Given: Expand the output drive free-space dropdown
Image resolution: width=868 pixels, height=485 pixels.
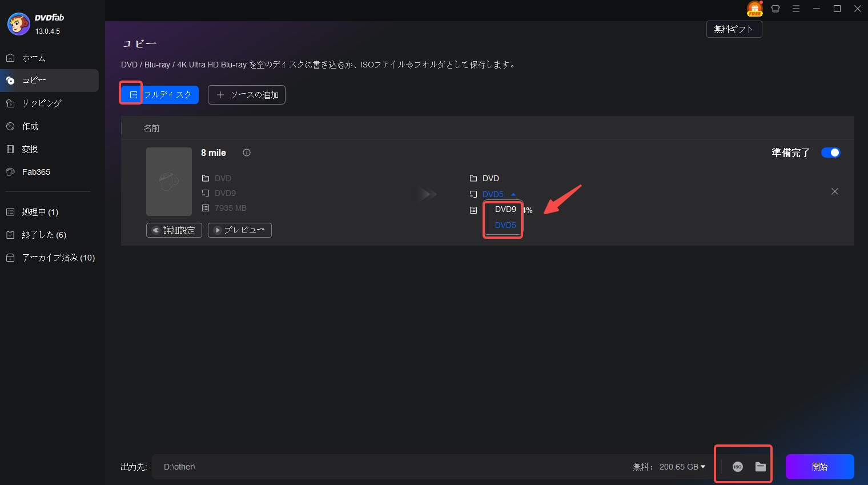Looking at the screenshot, I should (x=702, y=467).
